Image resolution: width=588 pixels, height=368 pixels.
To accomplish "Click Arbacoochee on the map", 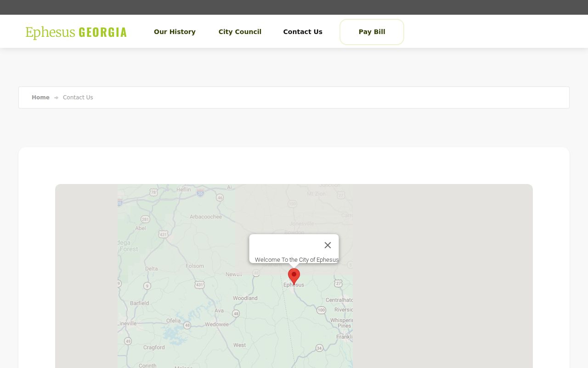I will click(206, 217).
